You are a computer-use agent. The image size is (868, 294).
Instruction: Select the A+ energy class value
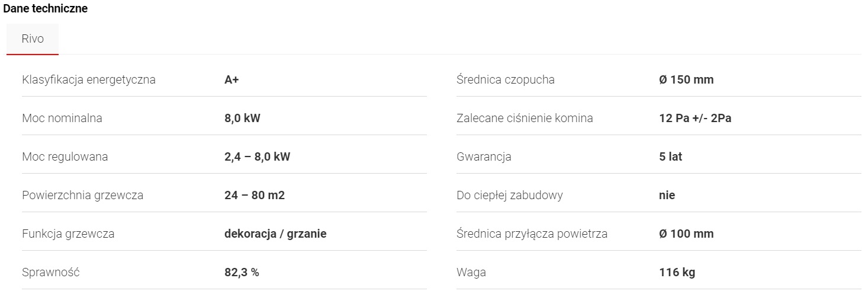pos(232,79)
